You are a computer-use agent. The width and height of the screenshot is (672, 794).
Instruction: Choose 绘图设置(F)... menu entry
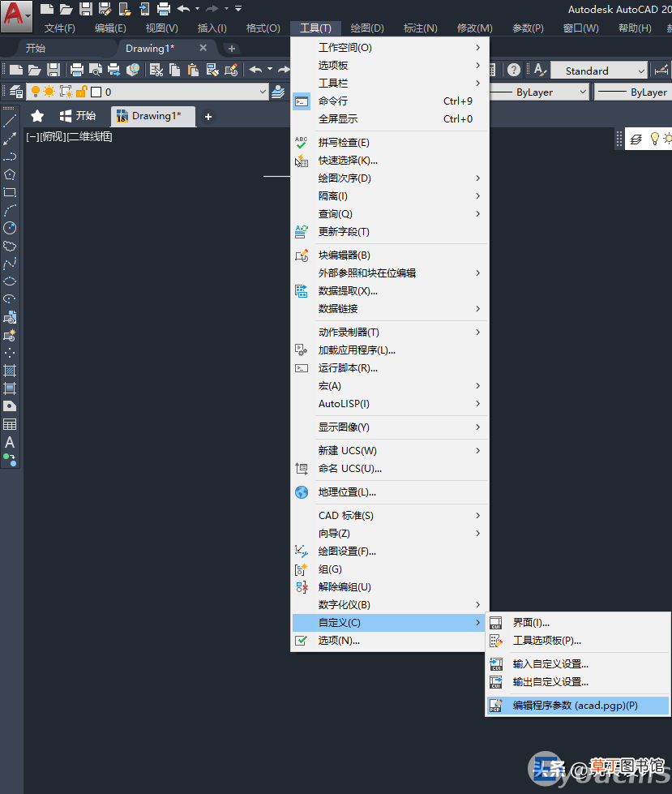390,552
